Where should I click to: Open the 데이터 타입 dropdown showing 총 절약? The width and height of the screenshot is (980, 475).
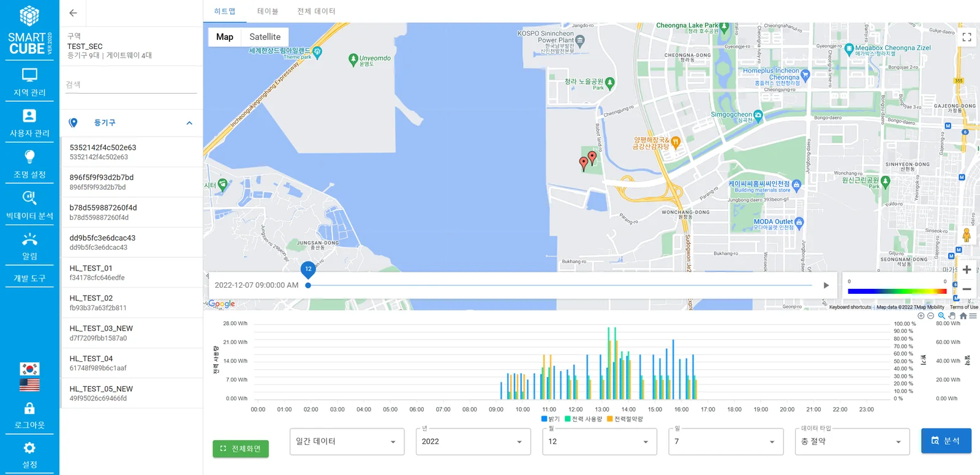coord(852,441)
